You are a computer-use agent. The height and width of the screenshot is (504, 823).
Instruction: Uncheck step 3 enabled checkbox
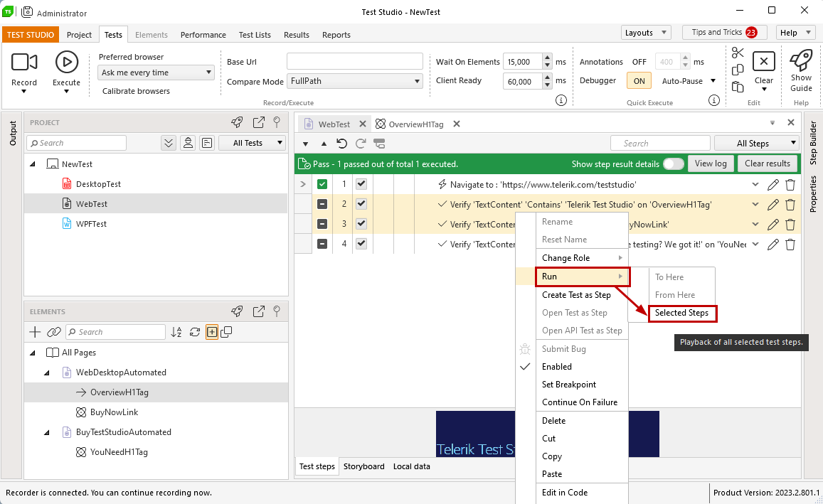coord(361,224)
